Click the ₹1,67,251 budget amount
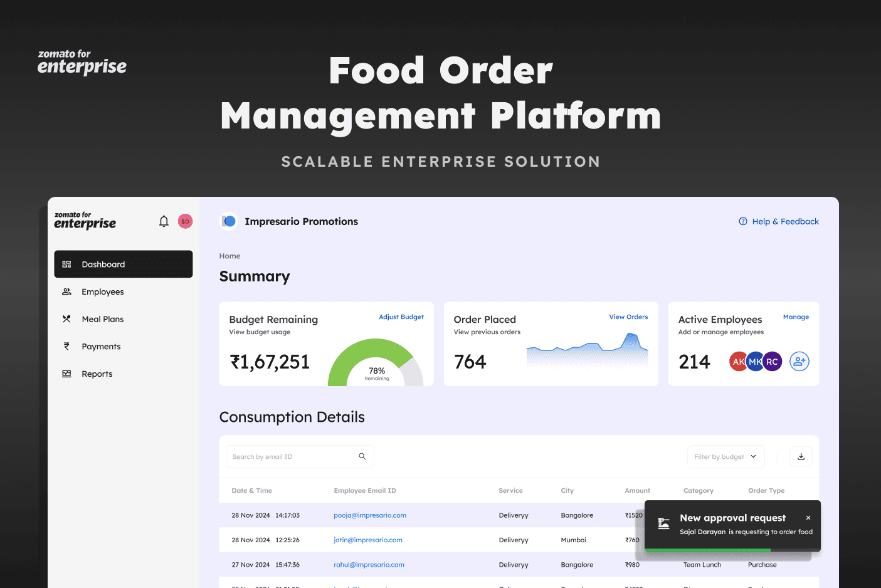The height and width of the screenshot is (588, 881). tap(270, 362)
